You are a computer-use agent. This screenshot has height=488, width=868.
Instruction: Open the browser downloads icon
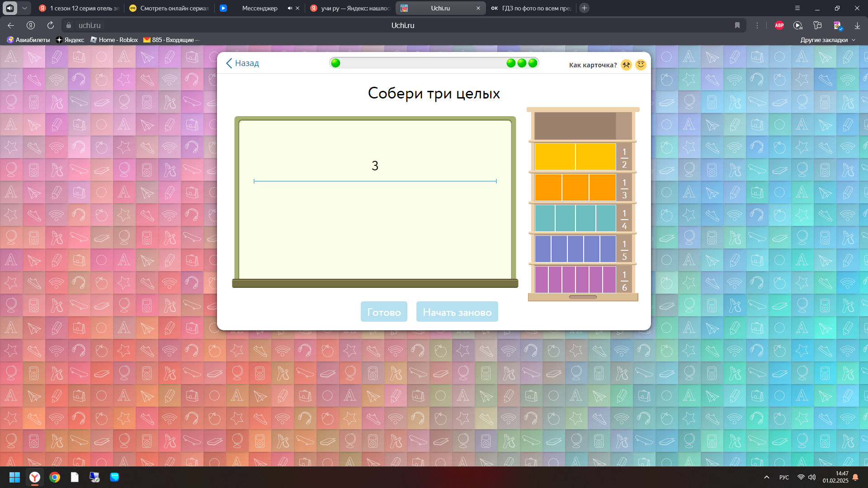(857, 25)
